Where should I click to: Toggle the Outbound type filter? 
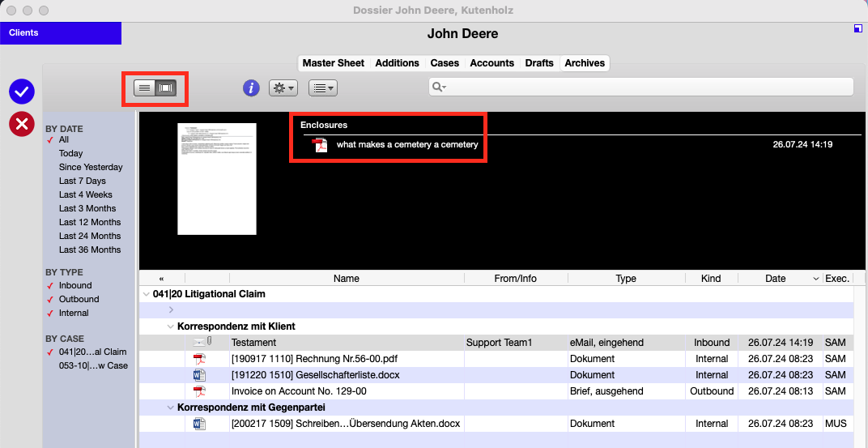79,299
